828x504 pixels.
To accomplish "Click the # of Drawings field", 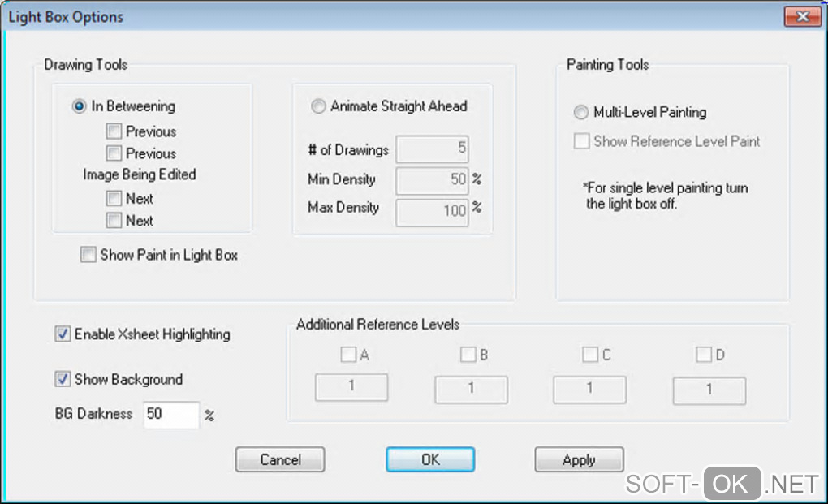I will (x=432, y=150).
